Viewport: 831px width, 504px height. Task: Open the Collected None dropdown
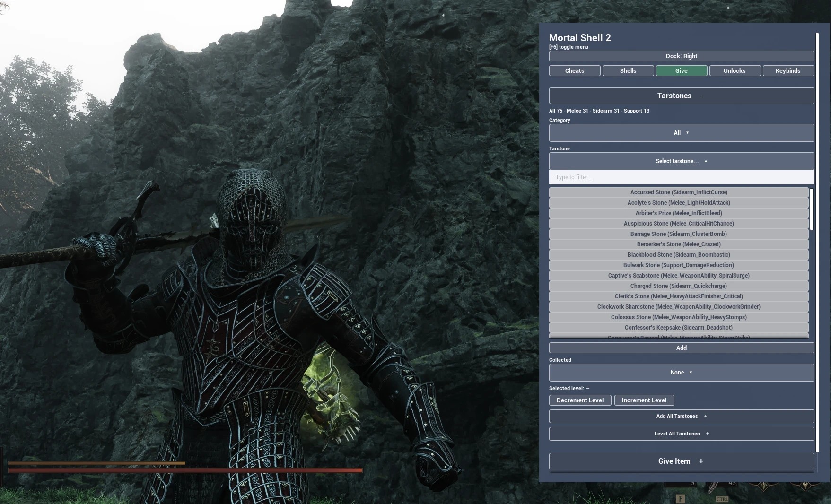point(682,373)
